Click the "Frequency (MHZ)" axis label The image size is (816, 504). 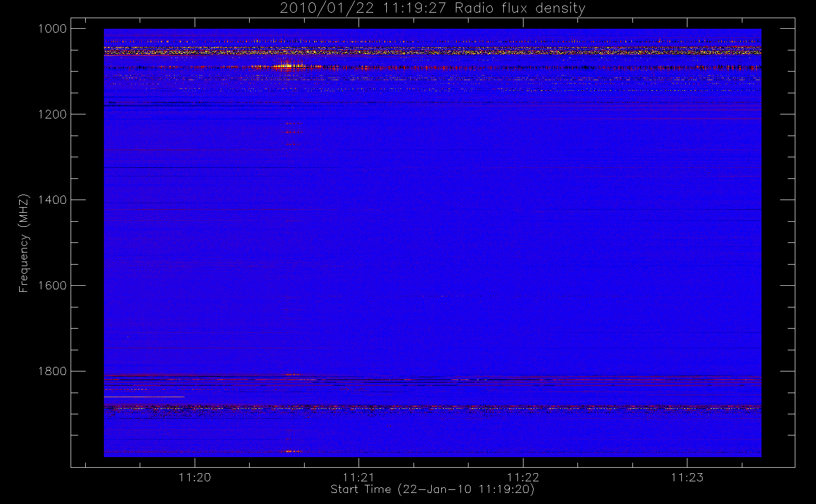(24, 243)
